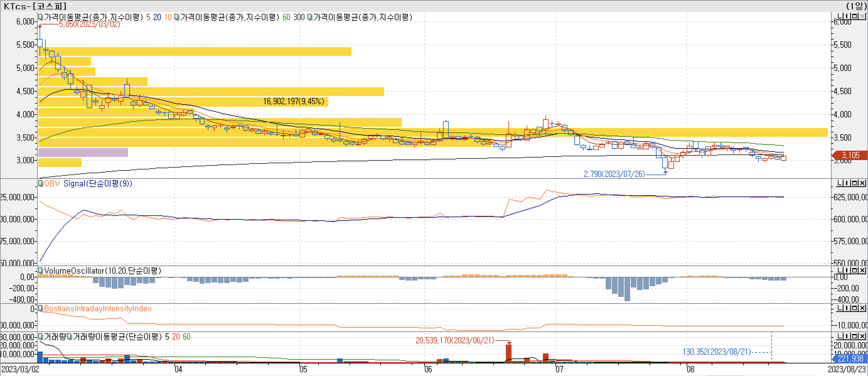Click the L-shaped icon in the price chart panel
Screen dimensions: 868x376
point(840,16)
